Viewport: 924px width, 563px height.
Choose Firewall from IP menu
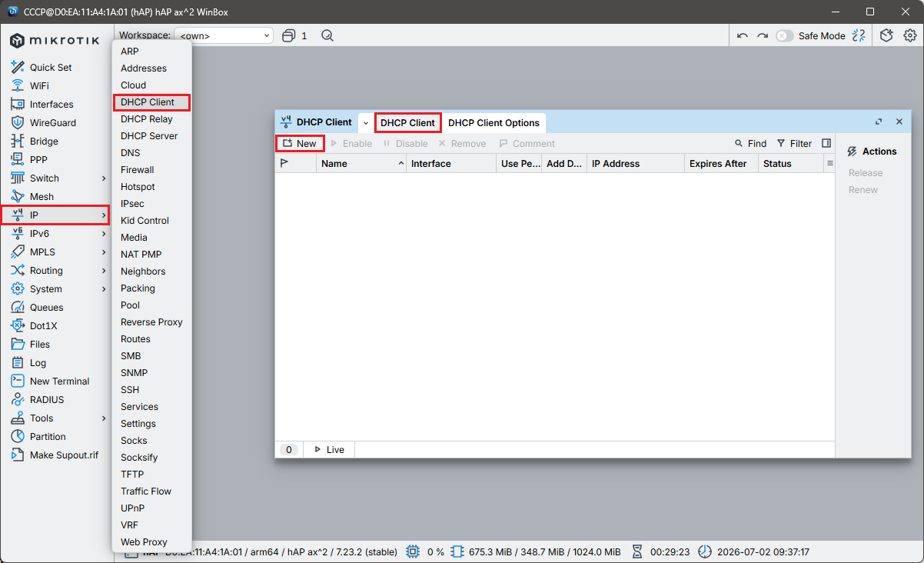[138, 170]
